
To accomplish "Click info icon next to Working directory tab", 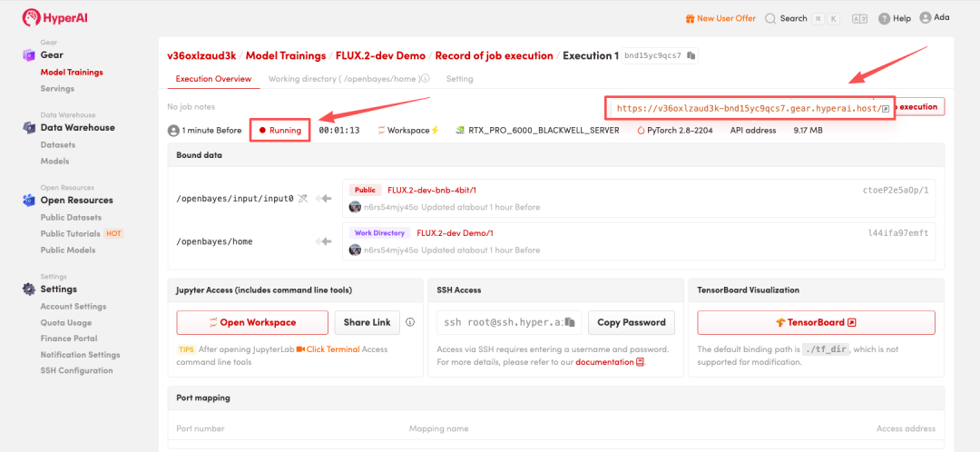I will [x=426, y=79].
